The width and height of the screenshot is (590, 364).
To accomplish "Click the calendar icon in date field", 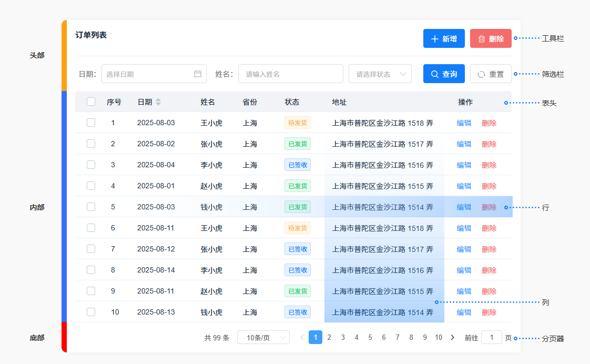I will (198, 74).
